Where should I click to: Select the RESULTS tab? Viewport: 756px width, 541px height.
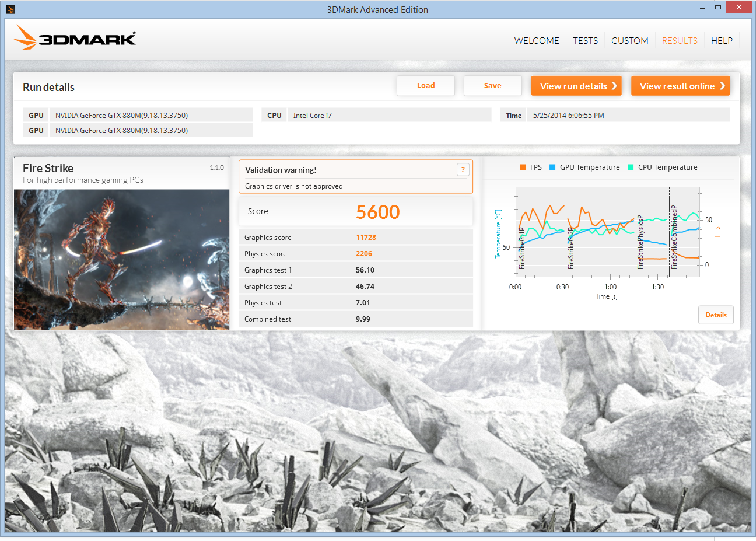tap(680, 40)
